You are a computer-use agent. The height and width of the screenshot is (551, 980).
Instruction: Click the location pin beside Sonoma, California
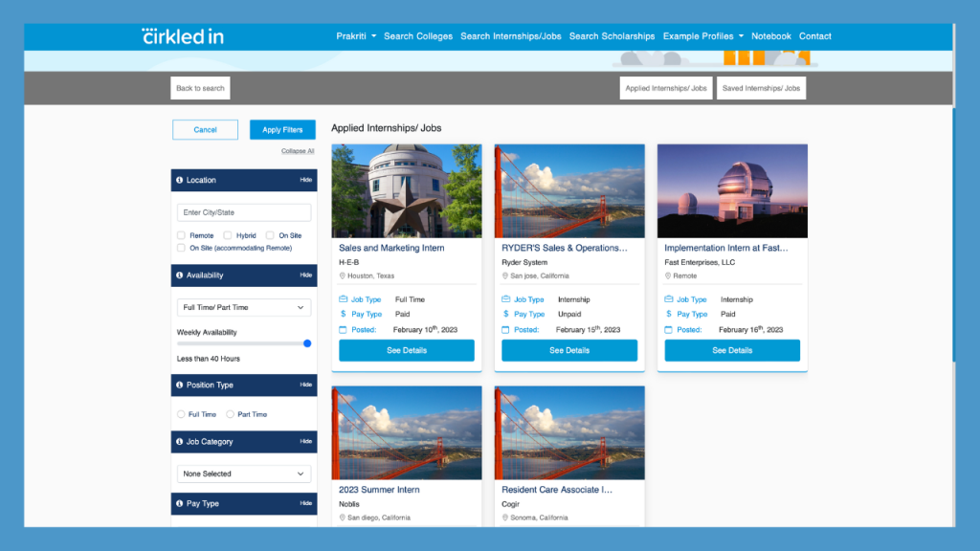click(x=505, y=518)
